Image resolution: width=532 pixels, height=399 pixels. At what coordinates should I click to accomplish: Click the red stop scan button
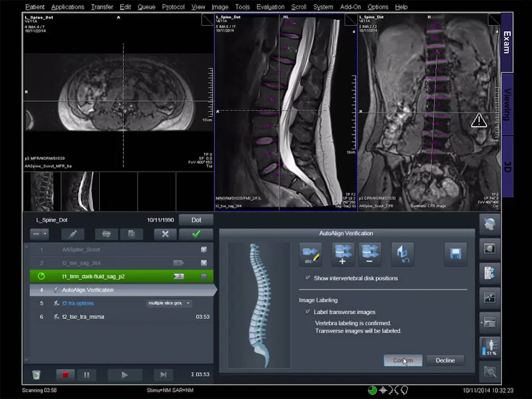click(65, 375)
